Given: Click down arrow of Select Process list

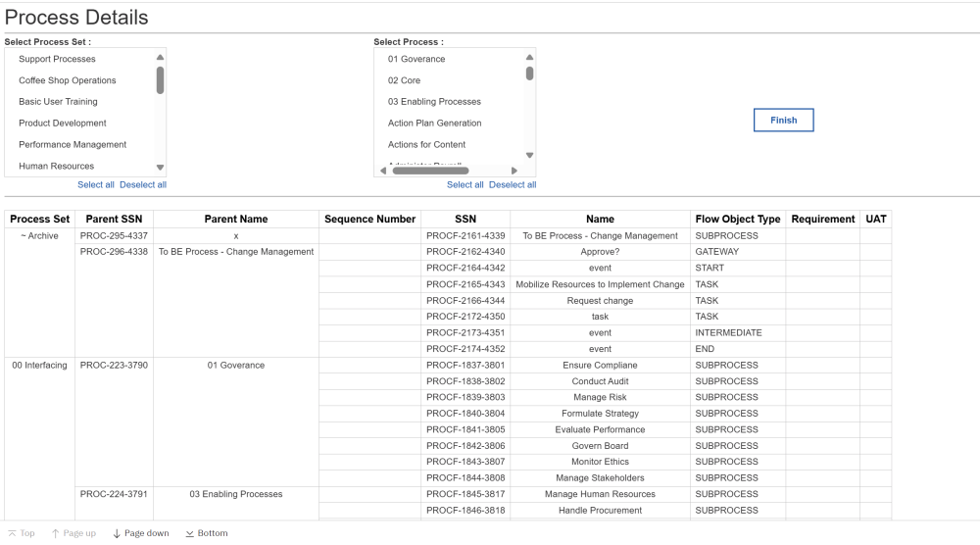Looking at the screenshot, I should [x=529, y=155].
